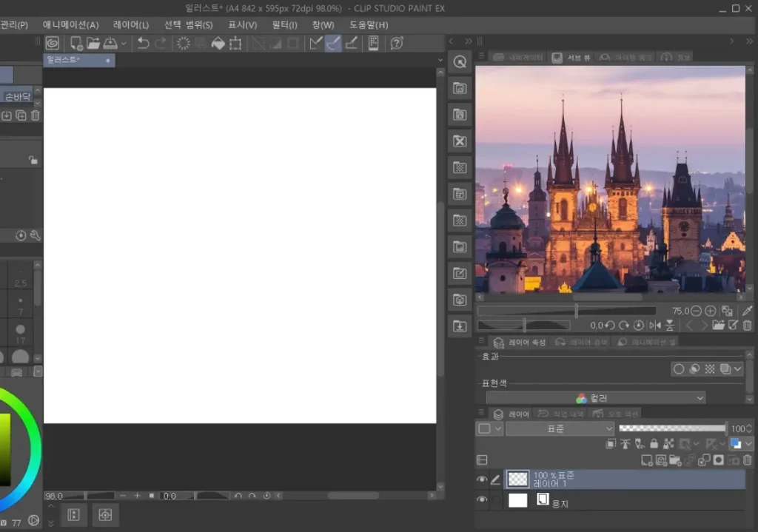
Task: Click the layer opacity slider
Action: click(x=672, y=428)
